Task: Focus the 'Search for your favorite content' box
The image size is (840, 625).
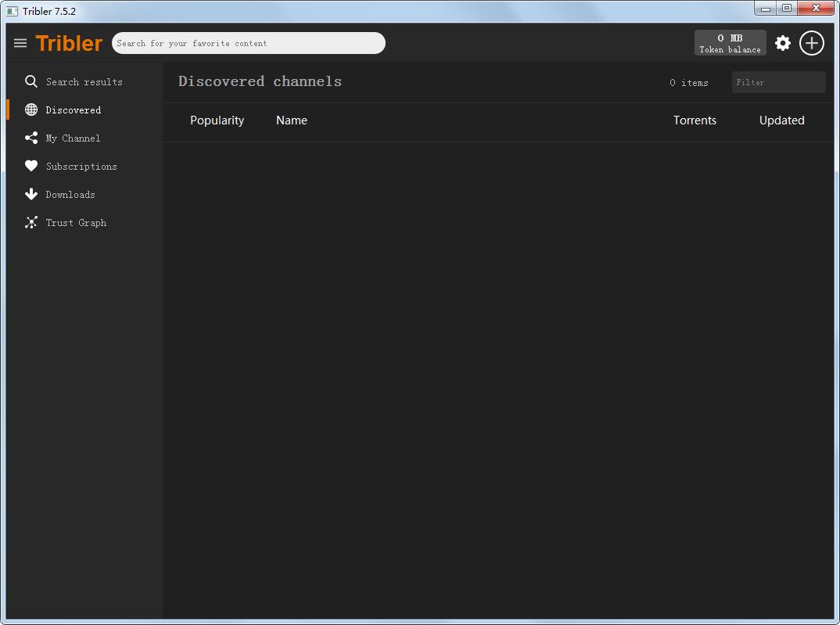Action: 248,43
